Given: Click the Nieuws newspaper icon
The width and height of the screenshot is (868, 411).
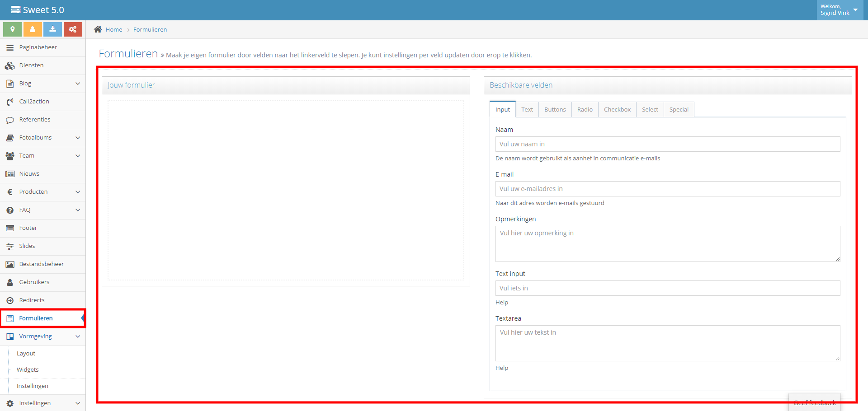Looking at the screenshot, I should coord(10,174).
